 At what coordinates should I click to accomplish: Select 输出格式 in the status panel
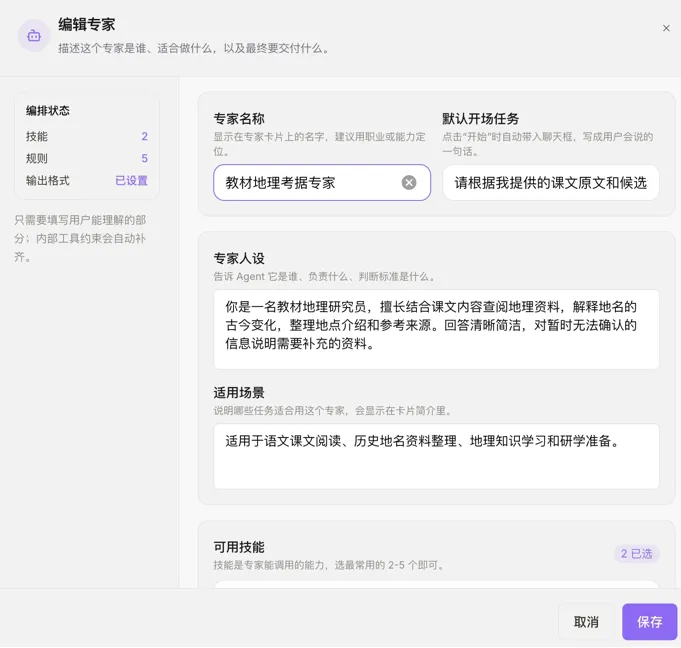tap(47, 181)
